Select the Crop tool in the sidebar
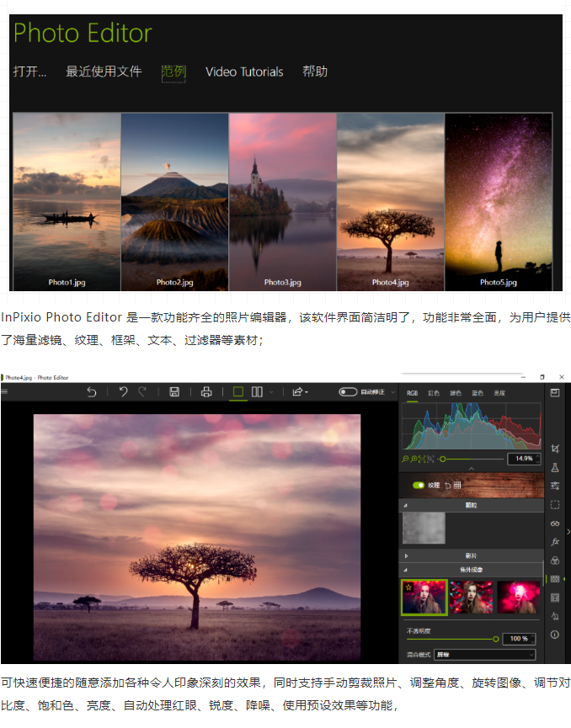This screenshot has width=571, height=728. pyautogui.click(x=555, y=449)
